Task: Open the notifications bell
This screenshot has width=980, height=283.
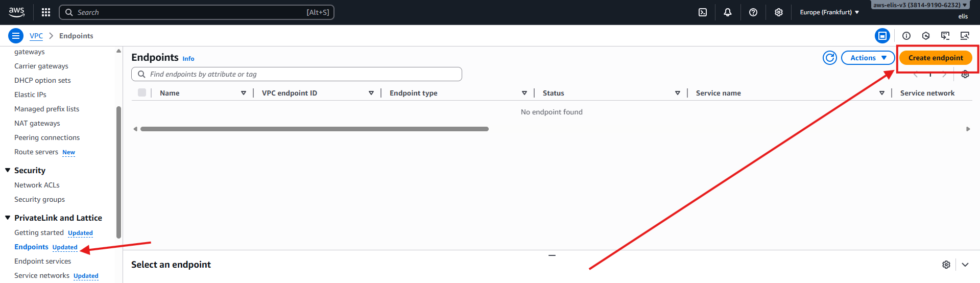Action: click(x=728, y=12)
